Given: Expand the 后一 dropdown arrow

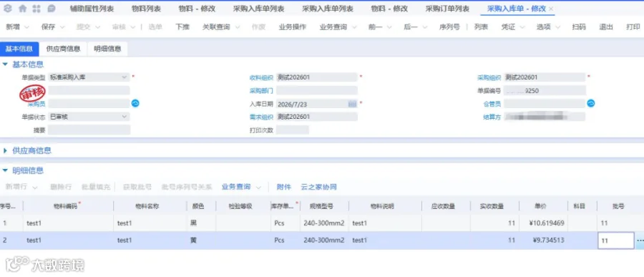Looking at the screenshot, I should 424,27.
